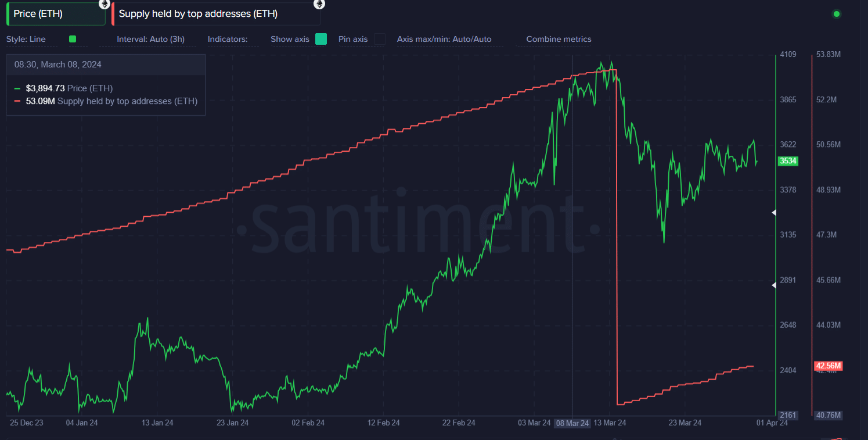Image resolution: width=868 pixels, height=440 pixels.
Task: Click the highlighted 08 Mar 24 date label
Action: tap(572, 423)
